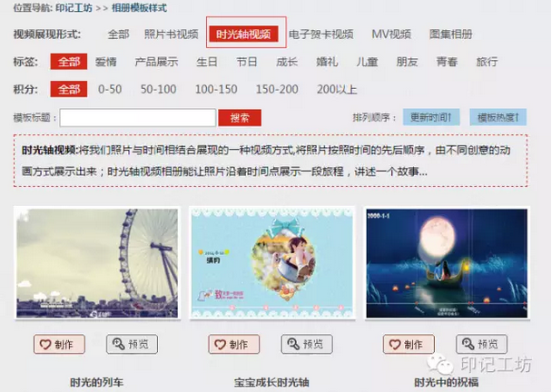
Task: Open the 印记工坊 breadcrumb link
Action: coord(74,8)
